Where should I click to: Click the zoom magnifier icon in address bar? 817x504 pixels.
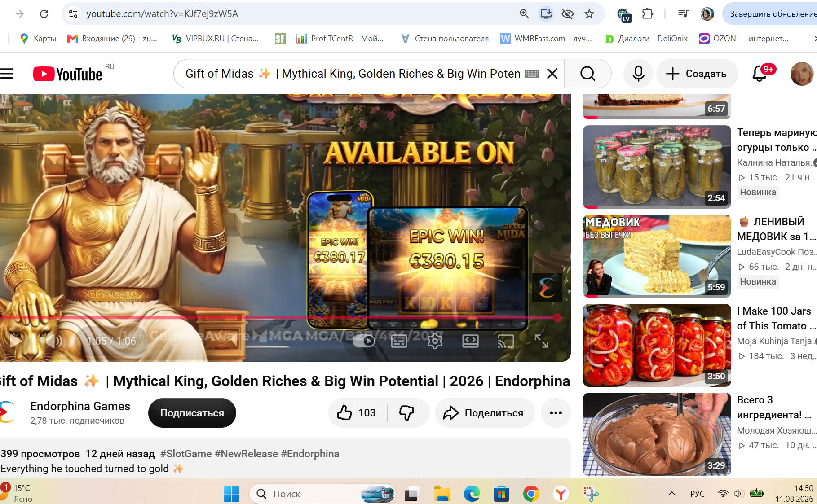pos(524,14)
